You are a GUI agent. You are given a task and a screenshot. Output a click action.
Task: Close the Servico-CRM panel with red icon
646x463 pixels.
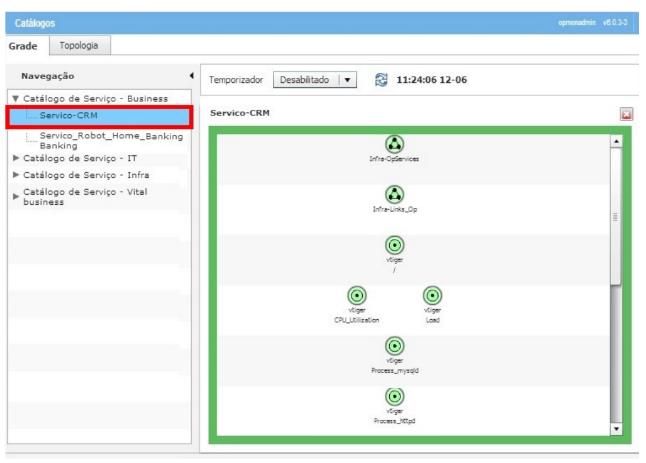[x=627, y=114]
